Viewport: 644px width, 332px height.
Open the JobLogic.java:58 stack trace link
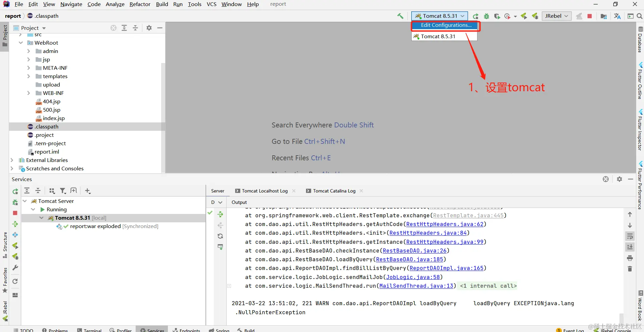click(x=413, y=277)
